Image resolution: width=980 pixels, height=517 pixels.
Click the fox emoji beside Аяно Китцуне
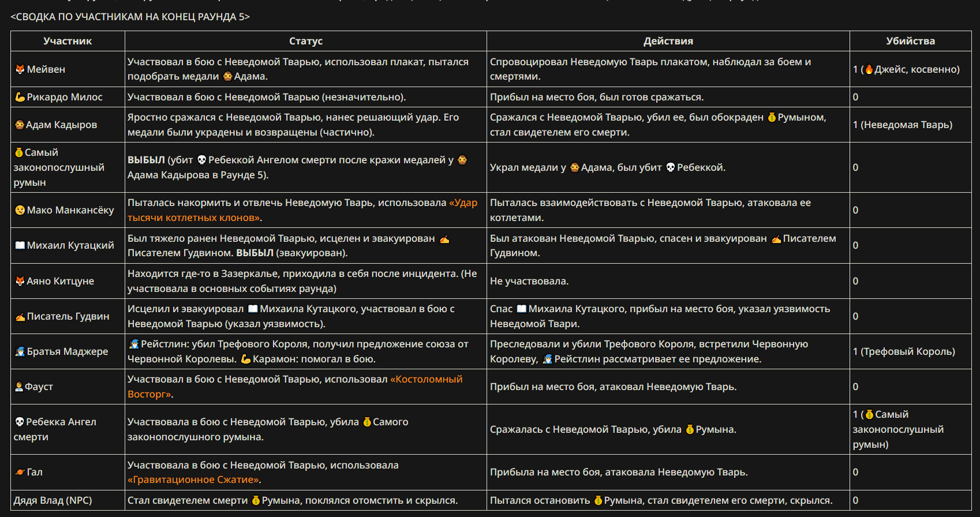[x=20, y=281]
